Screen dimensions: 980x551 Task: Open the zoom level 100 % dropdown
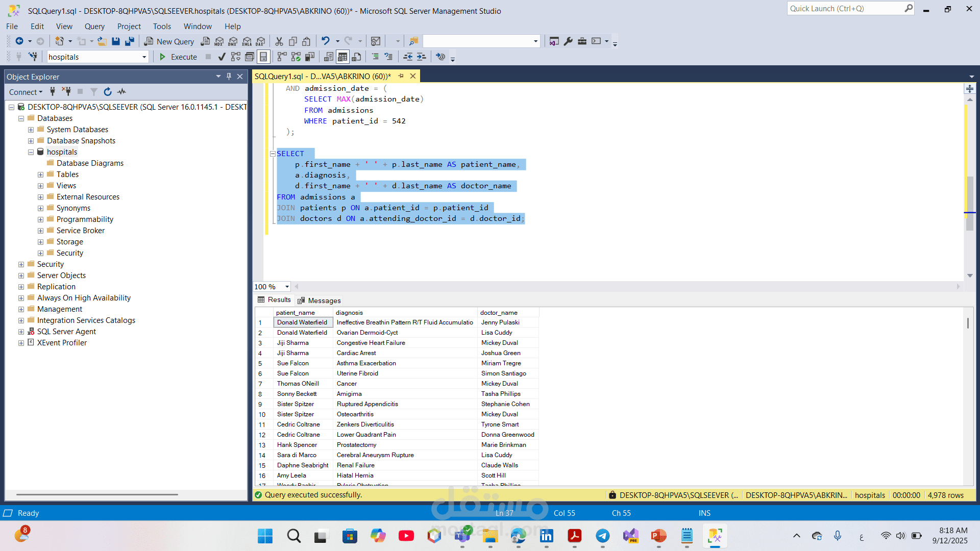[x=287, y=287]
